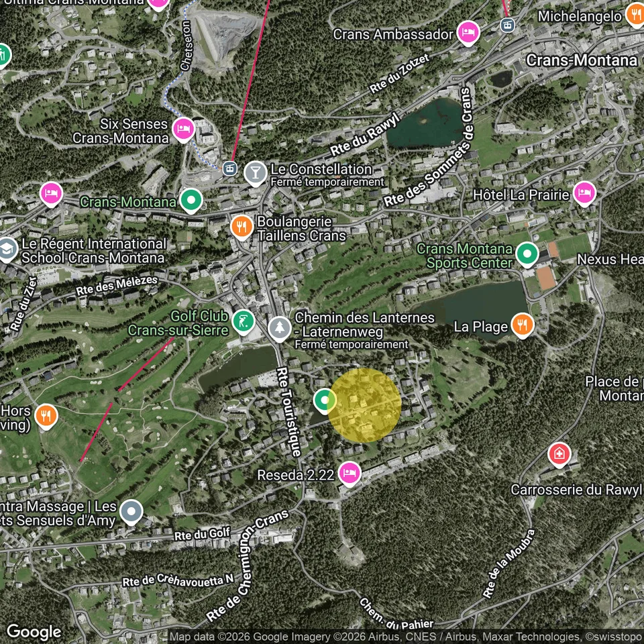644x644 pixels.
Task: Click the Six Senses Crans-Montana hotel pin
Action: pyautogui.click(x=183, y=129)
